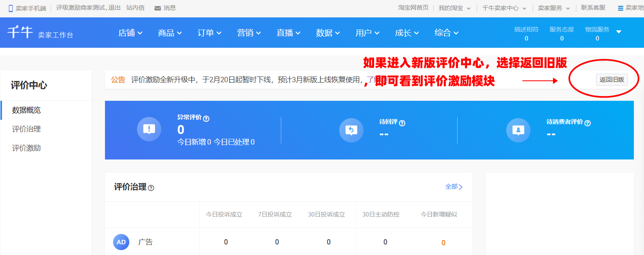Open the 用户 dropdown menu
This screenshot has height=255, width=644.
click(x=368, y=33)
